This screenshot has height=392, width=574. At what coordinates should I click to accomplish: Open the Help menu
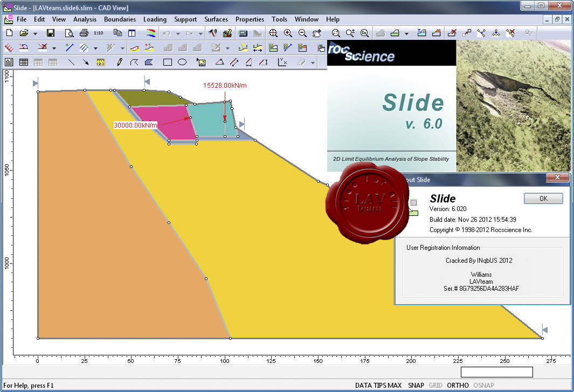[333, 19]
